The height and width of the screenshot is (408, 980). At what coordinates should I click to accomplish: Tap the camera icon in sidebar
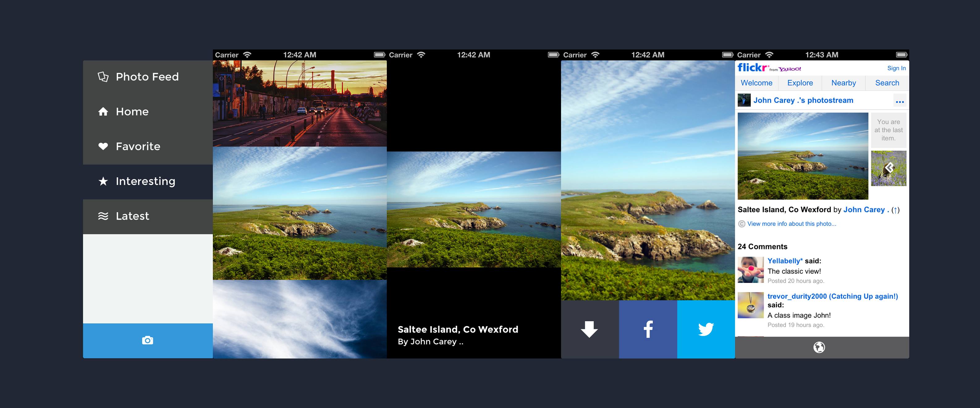148,340
